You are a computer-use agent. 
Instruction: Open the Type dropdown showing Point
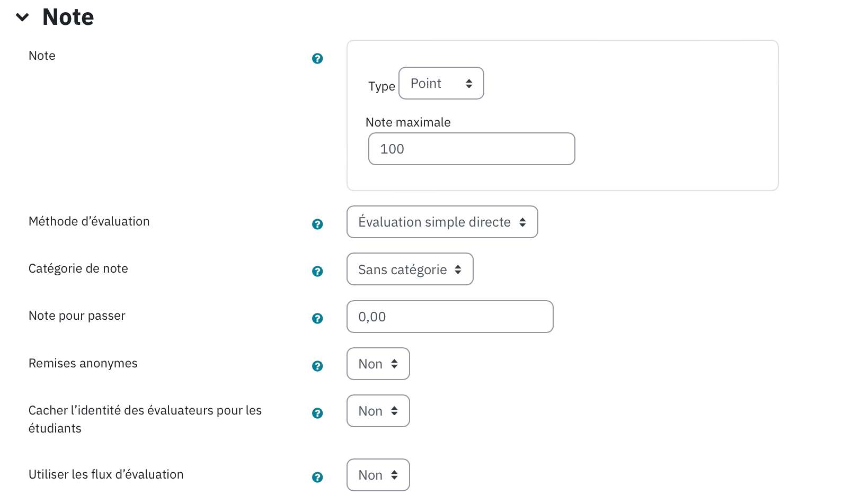(x=441, y=83)
